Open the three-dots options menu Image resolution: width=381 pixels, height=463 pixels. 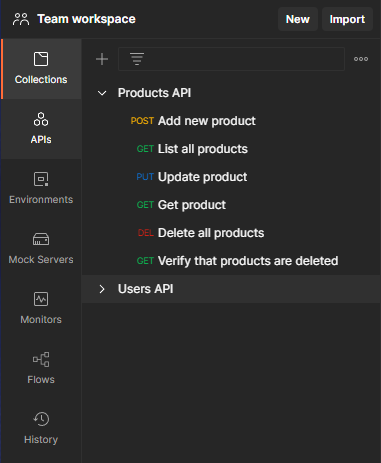361,59
